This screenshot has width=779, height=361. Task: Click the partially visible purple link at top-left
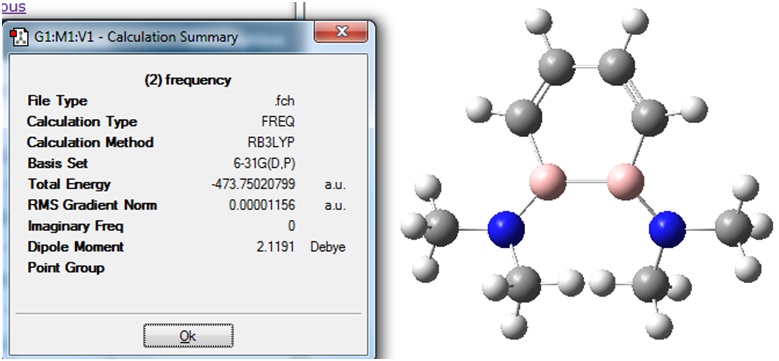coord(13,7)
